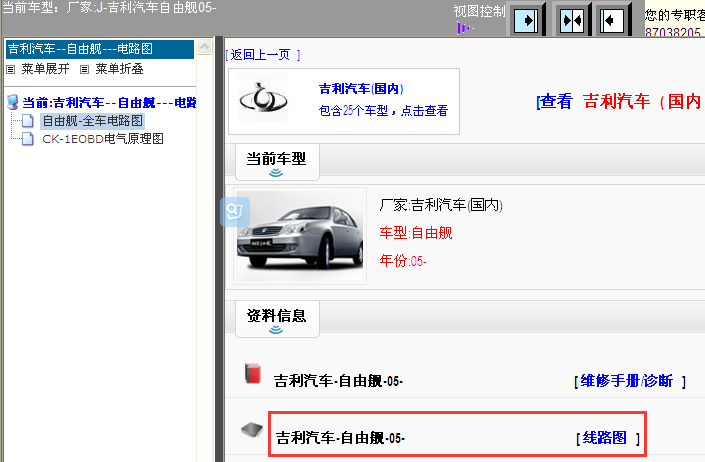Click the 厂家:吉利汽车(国内) text
Viewport: 705px width, 462px height.
[x=441, y=205]
